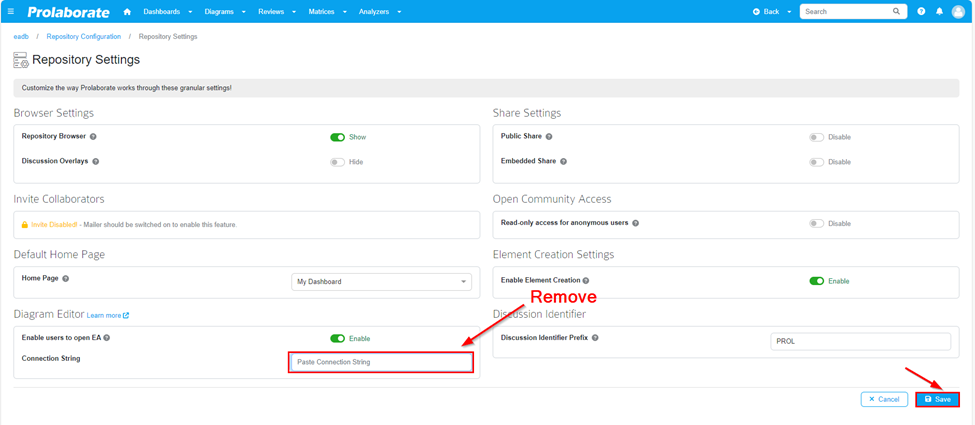This screenshot has height=425, width=975.
Task: Click the Repository Settings breadcrumb text
Action: (168, 37)
